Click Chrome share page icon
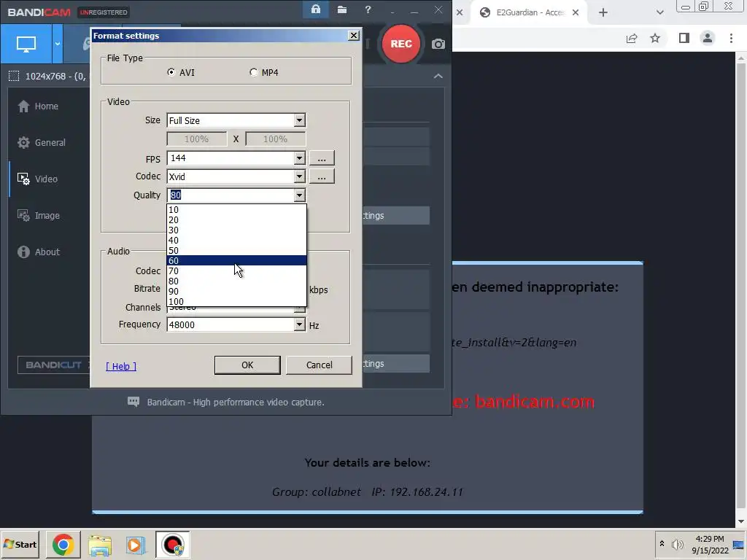 (632, 38)
